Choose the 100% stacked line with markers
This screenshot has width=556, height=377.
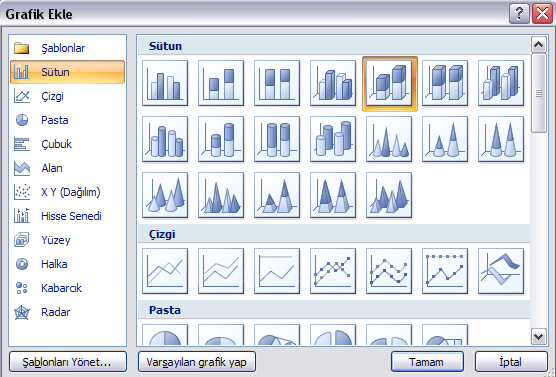click(x=445, y=271)
